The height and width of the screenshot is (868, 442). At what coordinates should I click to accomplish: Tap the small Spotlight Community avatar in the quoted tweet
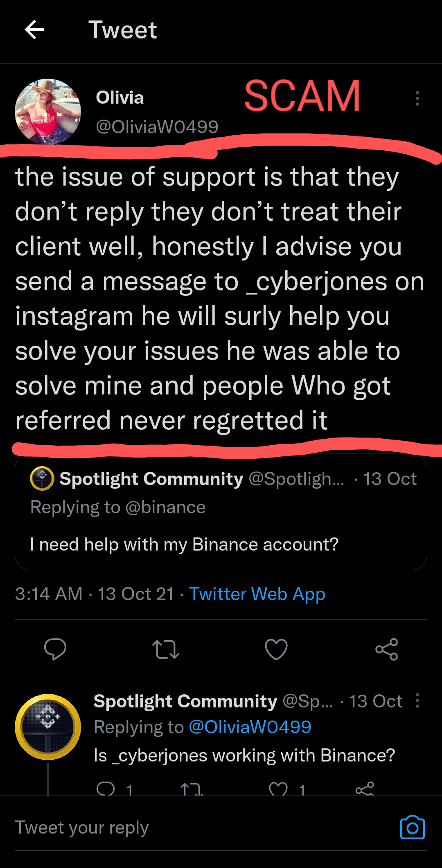(x=42, y=478)
